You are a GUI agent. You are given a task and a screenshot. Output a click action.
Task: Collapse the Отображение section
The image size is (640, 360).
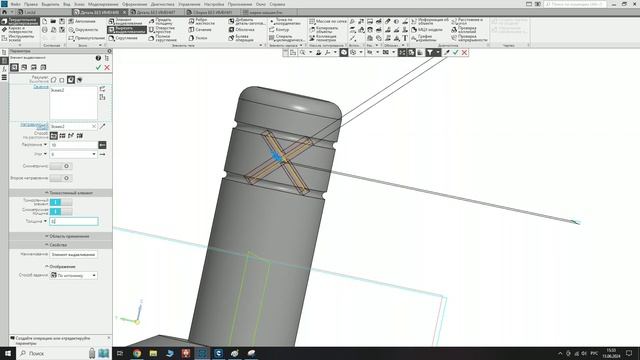coord(60,267)
